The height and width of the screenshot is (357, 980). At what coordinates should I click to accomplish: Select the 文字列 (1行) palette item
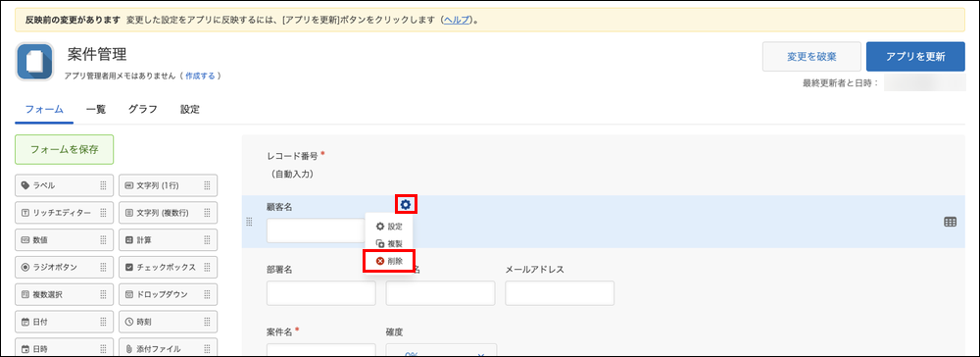(169, 185)
